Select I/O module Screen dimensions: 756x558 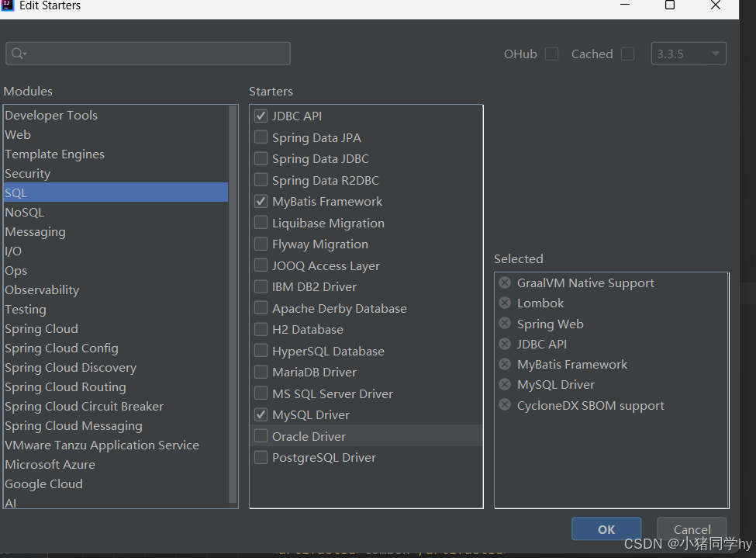116,251
